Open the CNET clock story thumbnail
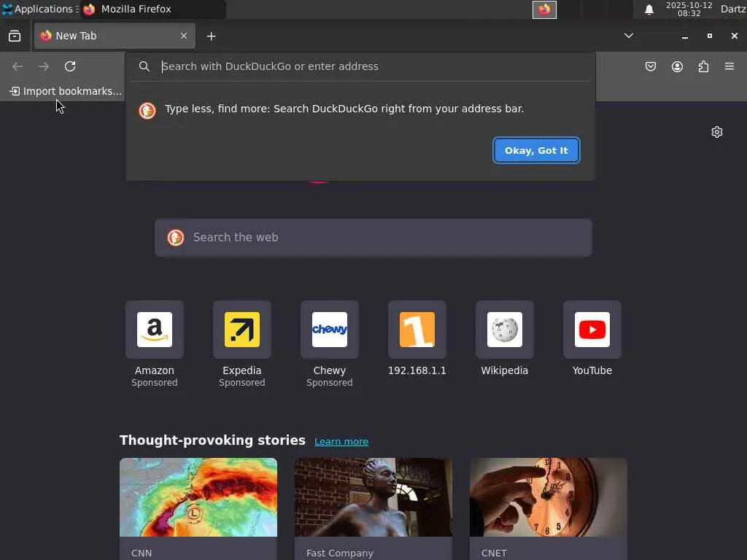 (549, 497)
